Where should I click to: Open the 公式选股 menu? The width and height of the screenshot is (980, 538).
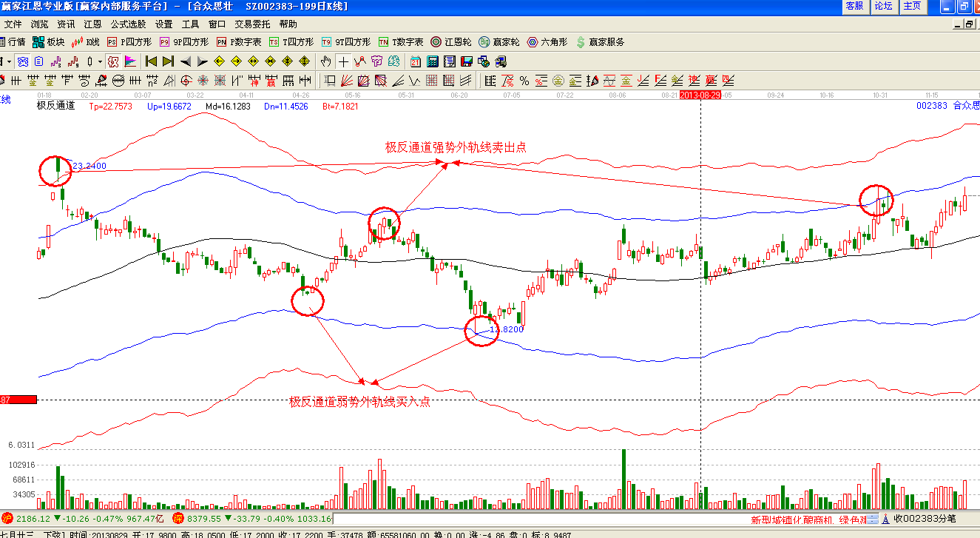click(128, 24)
